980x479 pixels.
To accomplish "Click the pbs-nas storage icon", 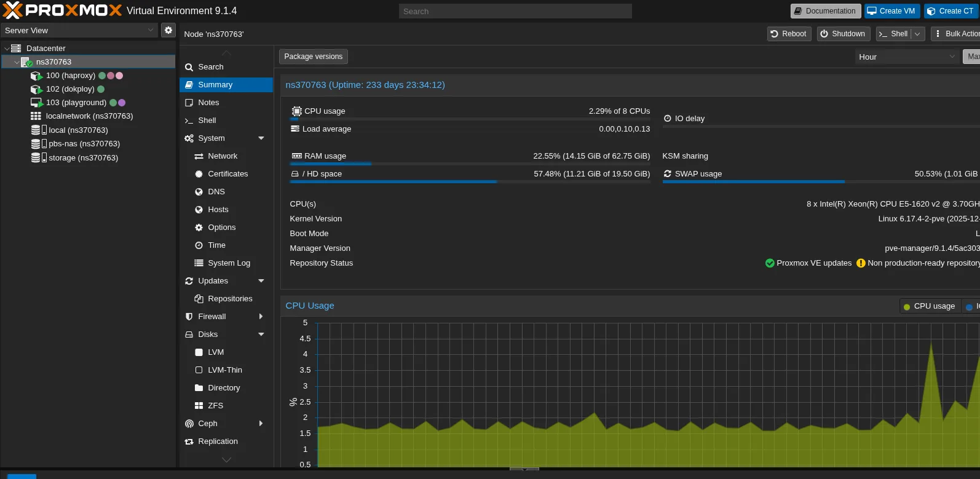I will [39, 144].
